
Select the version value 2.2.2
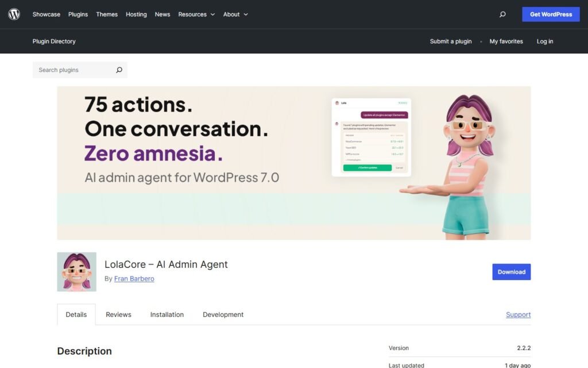coord(524,348)
